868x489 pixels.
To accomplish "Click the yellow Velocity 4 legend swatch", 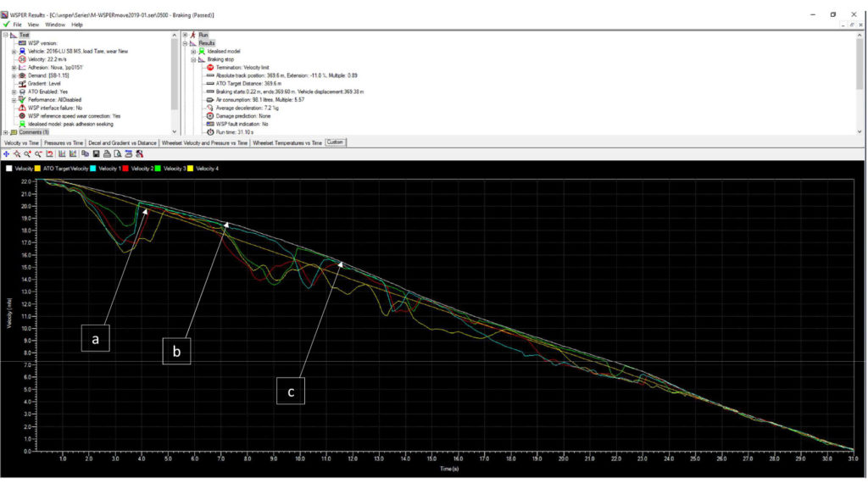I will click(x=191, y=168).
